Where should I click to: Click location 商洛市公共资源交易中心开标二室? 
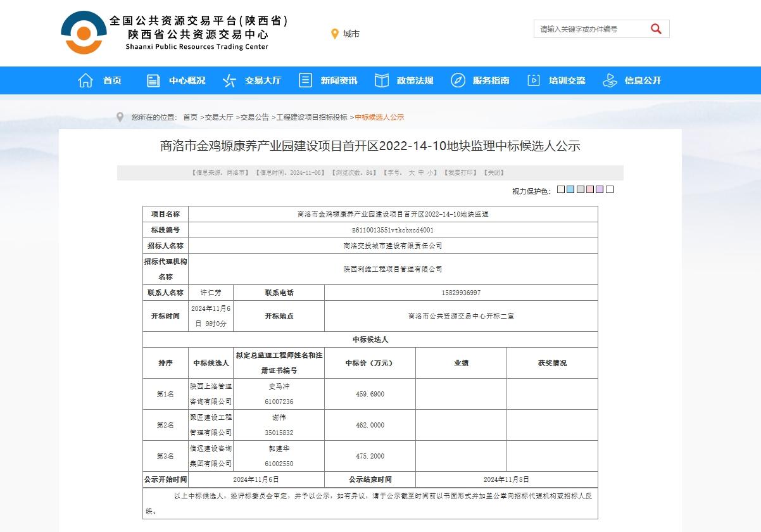461,316
